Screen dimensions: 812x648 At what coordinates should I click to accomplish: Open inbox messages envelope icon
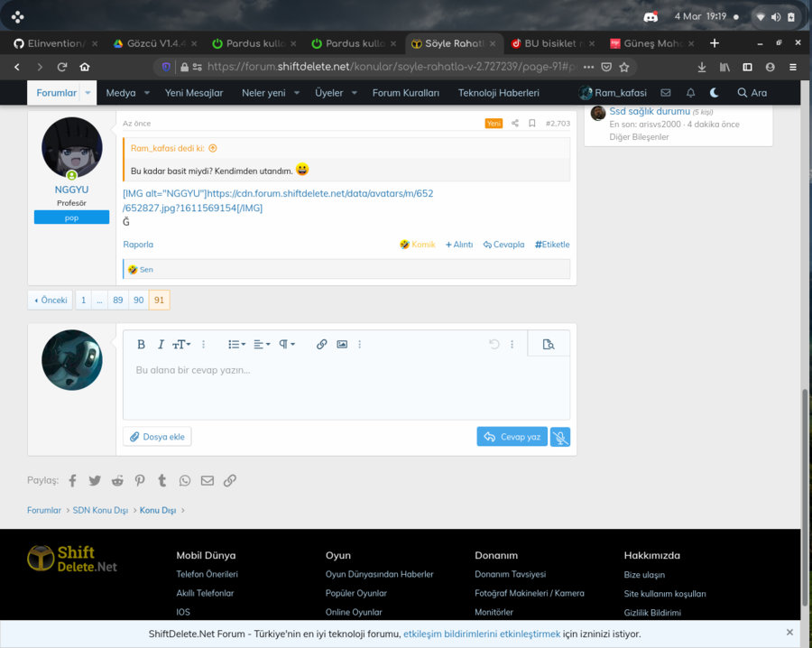click(666, 93)
